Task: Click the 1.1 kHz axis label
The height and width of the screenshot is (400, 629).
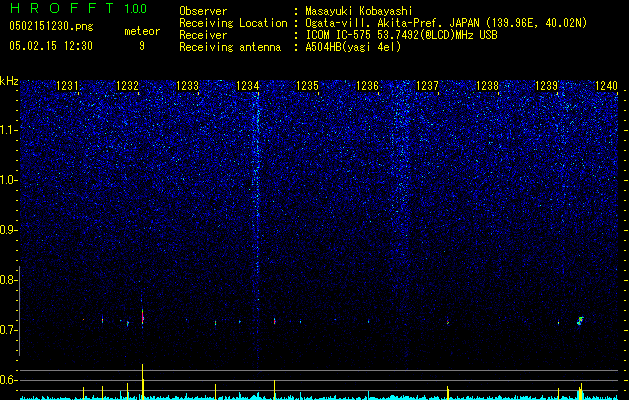Action: [8, 130]
